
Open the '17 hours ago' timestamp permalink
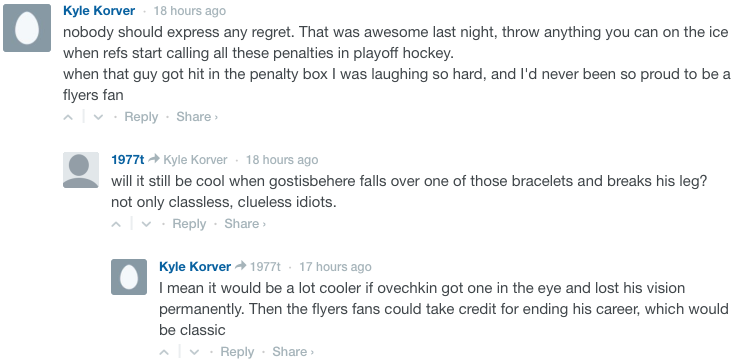point(335,267)
